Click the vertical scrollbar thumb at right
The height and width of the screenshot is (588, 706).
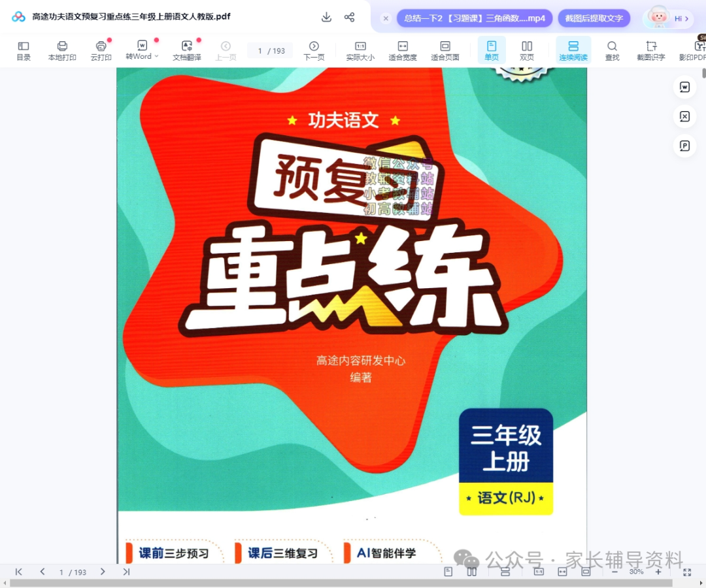click(x=704, y=73)
